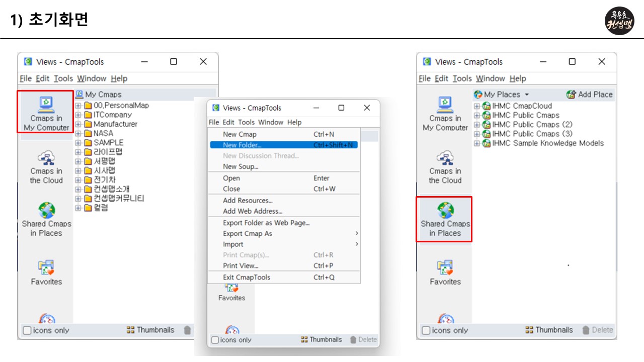Click Delete trash icon in right window
The height and width of the screenshot is (362, 644).
(586, 330)
